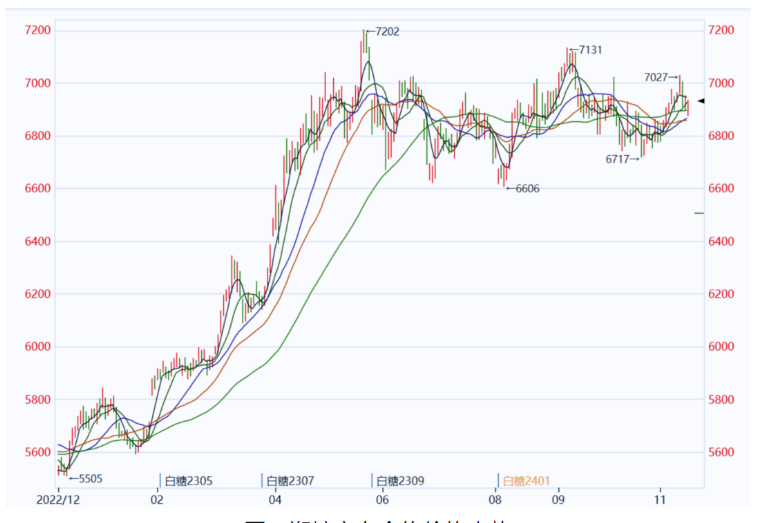This screenshot has height=523, width=761.
Task: Click the 09 month label on time axis
Action: pyautogui.click(x=558, y=498)
